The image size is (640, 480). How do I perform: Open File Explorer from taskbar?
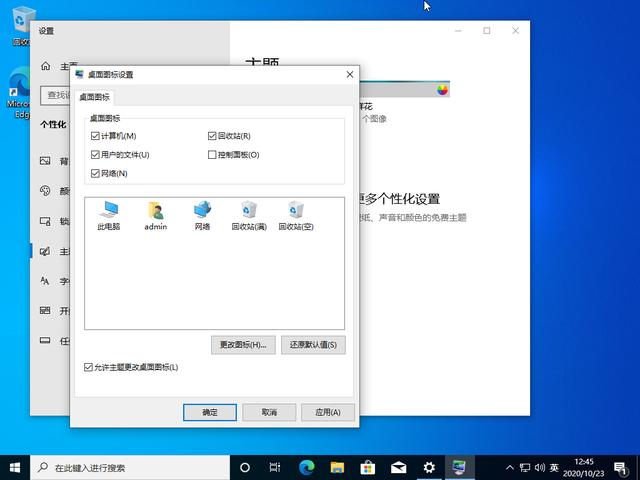(x=337, y=468)
